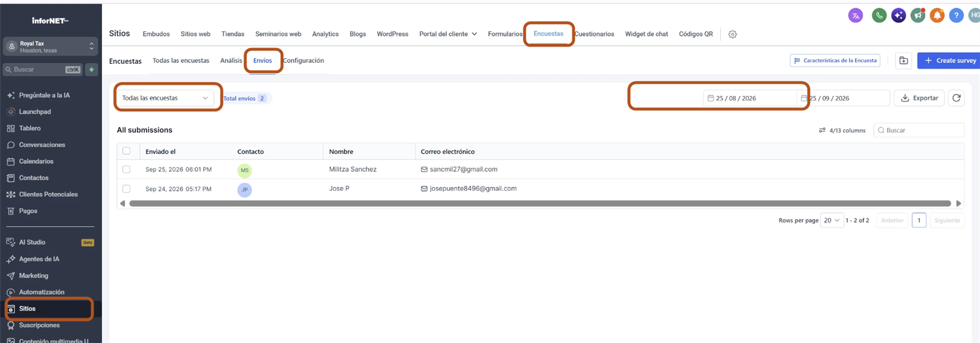Open the purple language translation icon

pos(855,15)
